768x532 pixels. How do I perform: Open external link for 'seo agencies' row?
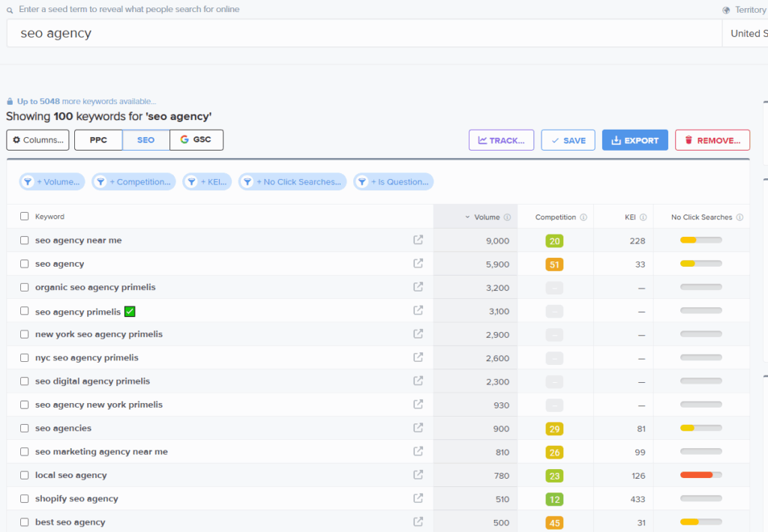(x=418, y=428)
